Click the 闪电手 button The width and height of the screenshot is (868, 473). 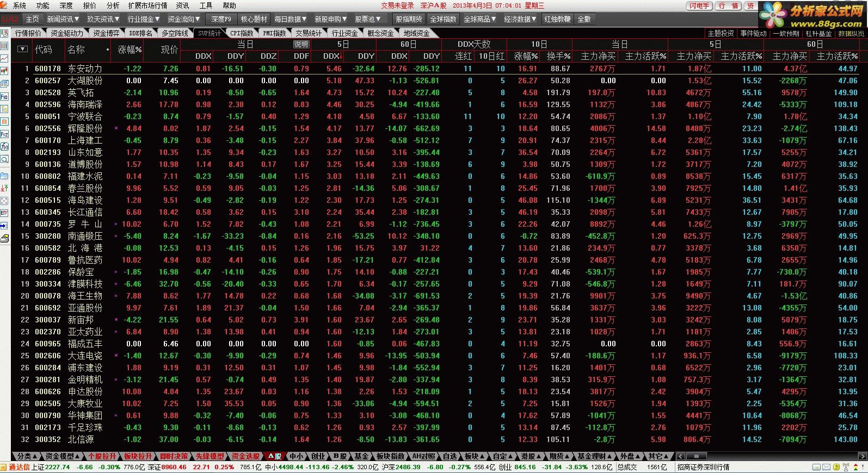[699, 6]
